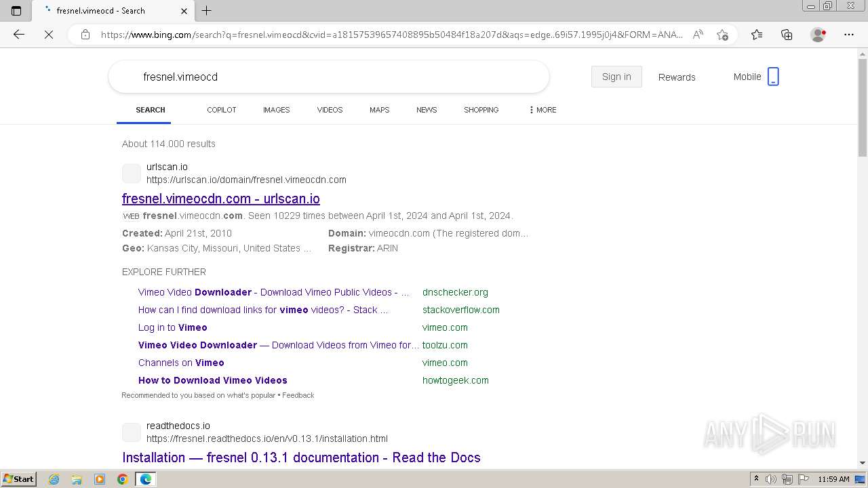Viewport: 868px width, 488px height.
Task: Click the urlscan.io site favicon
Action: coord(132,174)
